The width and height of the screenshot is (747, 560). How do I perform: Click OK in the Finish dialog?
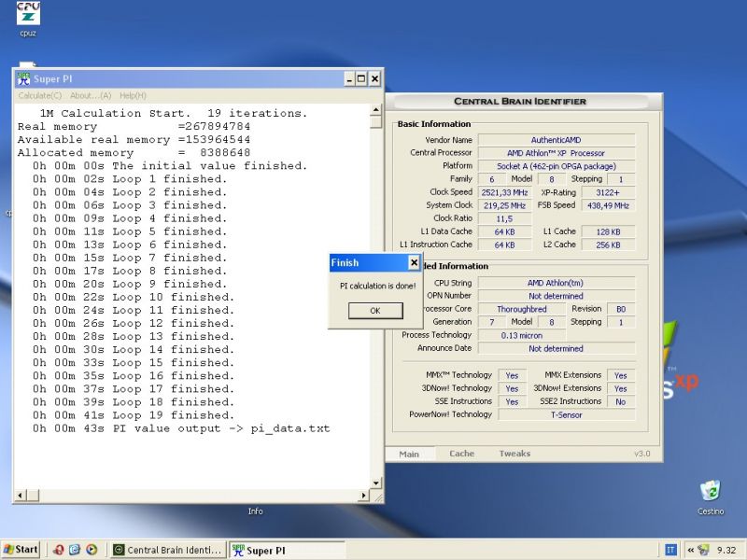click(x=375, y=311)
